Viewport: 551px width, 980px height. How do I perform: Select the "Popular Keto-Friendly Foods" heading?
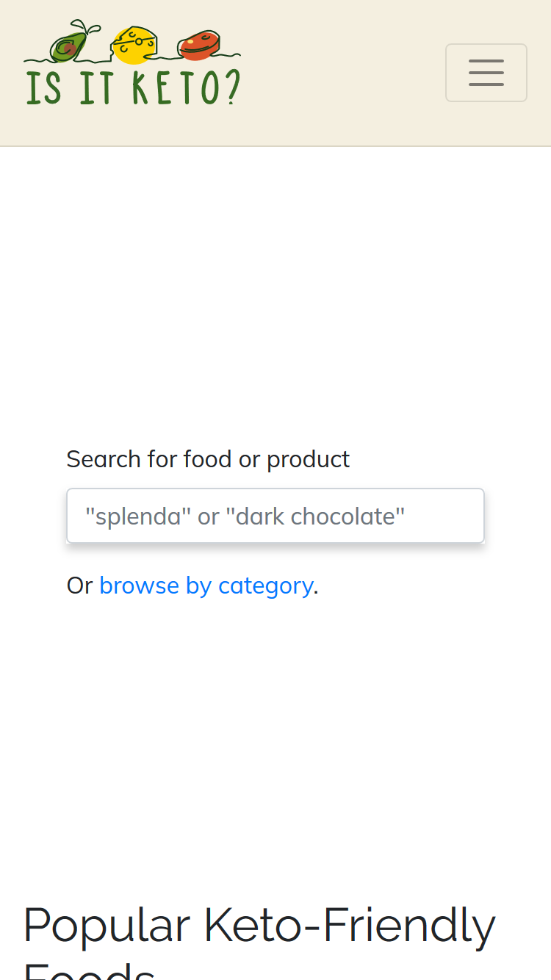[259, 941]
